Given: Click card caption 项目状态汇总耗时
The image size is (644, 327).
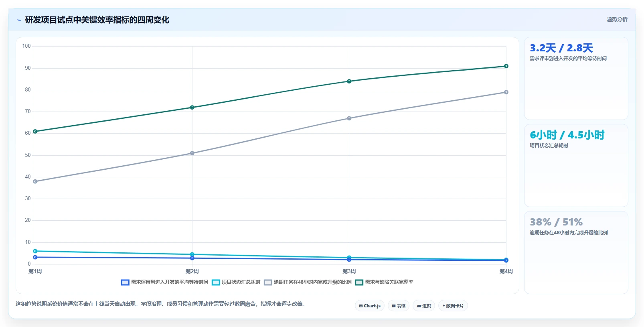Looking at the screenshot, I should click(x=549, y=146).
